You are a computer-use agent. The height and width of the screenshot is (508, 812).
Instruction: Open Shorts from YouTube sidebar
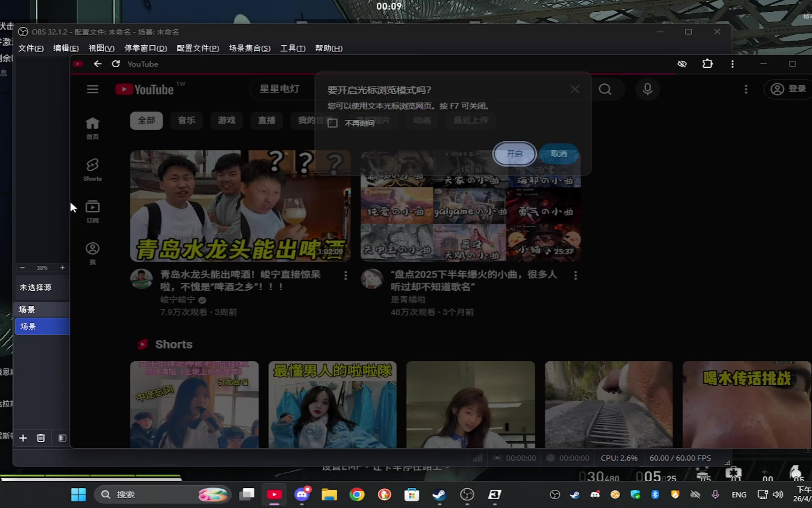click(93, 170)
